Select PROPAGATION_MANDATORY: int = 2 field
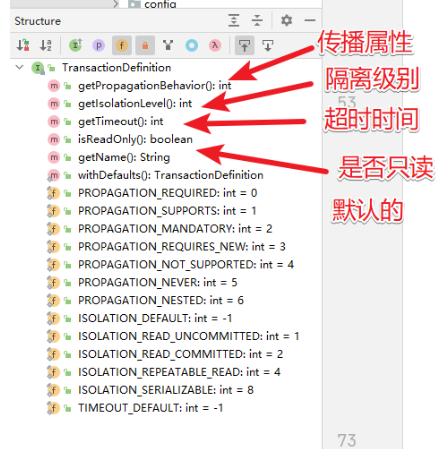The height and width of the screenshot is (449, 442). point(175,229)
